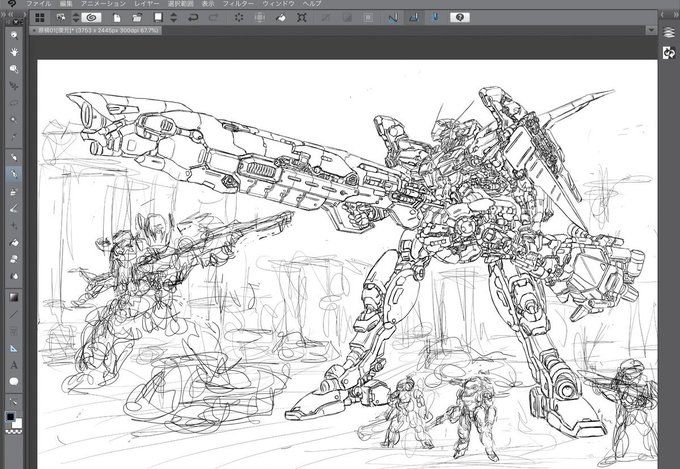Open help with the question mark icon

click(x=460, y=17)
